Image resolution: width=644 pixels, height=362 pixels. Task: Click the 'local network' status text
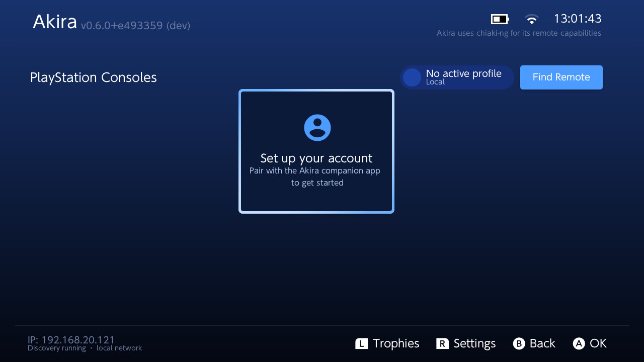pyautogui.click(x=119, y=348)
